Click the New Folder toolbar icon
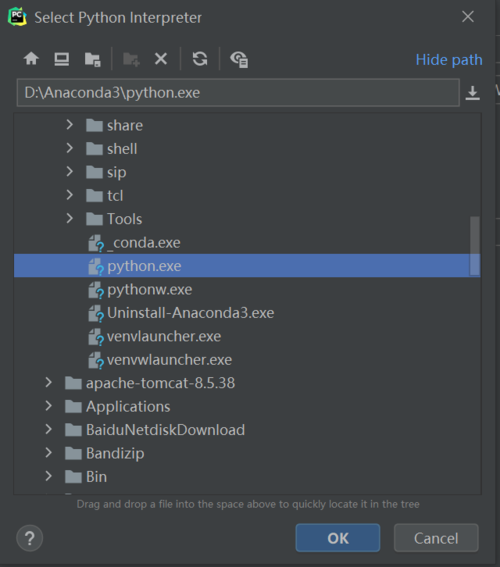This screenshot has height=567, width=500. [x=131, y=59]
